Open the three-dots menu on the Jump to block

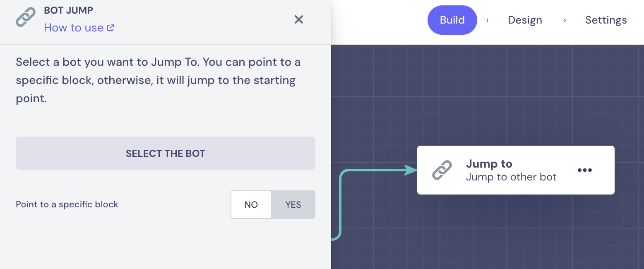tap(584, 170)
